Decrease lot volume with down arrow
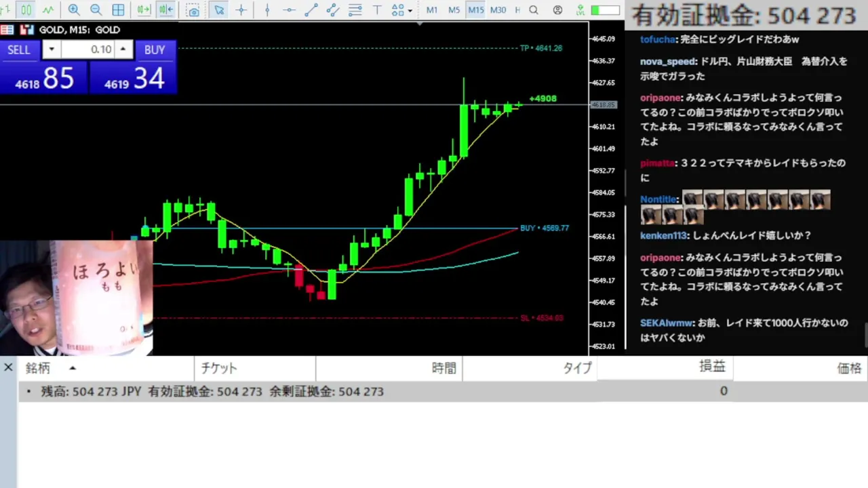 click(51, 49)
